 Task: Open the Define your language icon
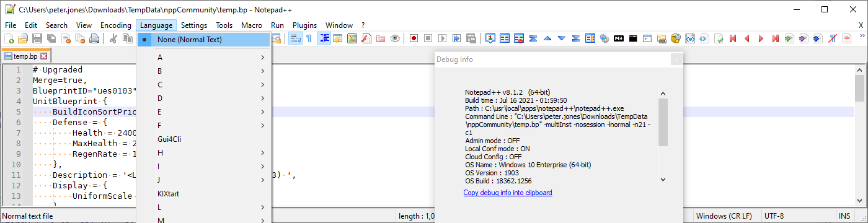point(338,38)
